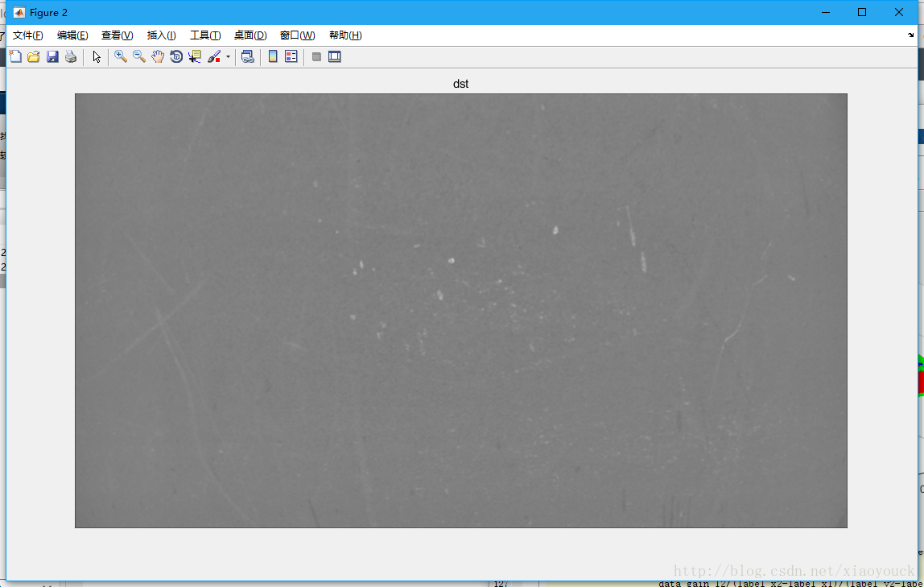Expand the Brush tool color dropdown arrow
The image size is (924, 587).
[x=228, y=56]
